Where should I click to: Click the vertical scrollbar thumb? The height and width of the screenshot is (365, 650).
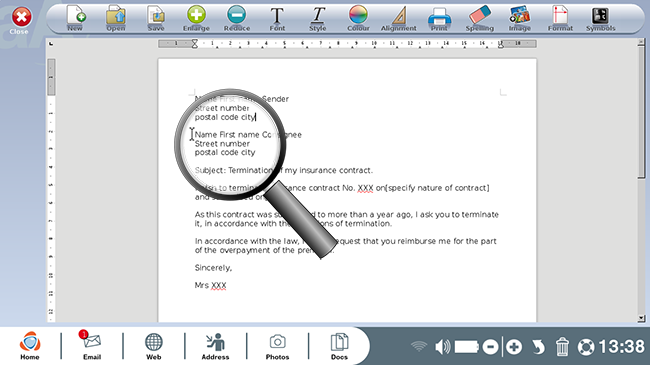click(641, 112)
